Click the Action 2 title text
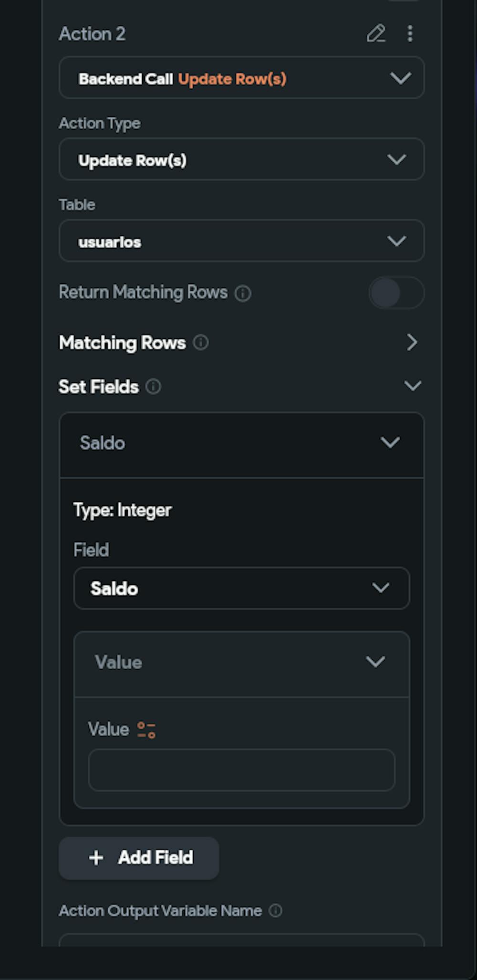Viewport: 477px width, 980px height. click(92, 34)
